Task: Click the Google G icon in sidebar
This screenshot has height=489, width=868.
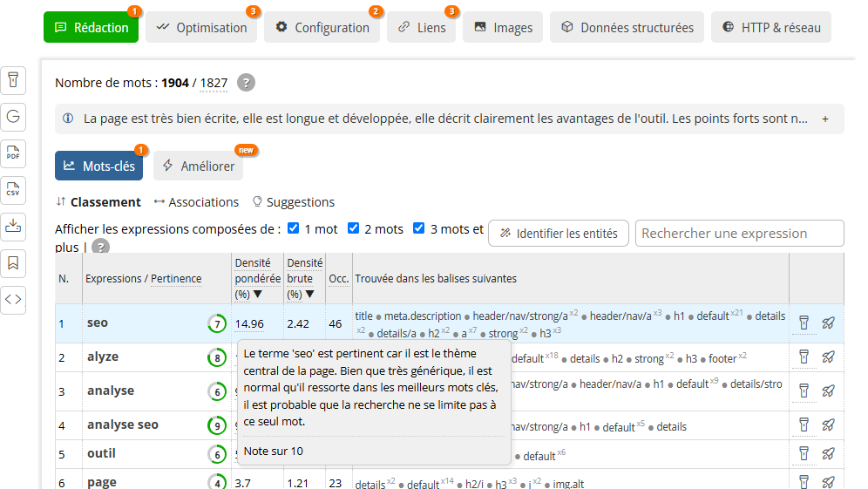Action: [x=13, y=117]
